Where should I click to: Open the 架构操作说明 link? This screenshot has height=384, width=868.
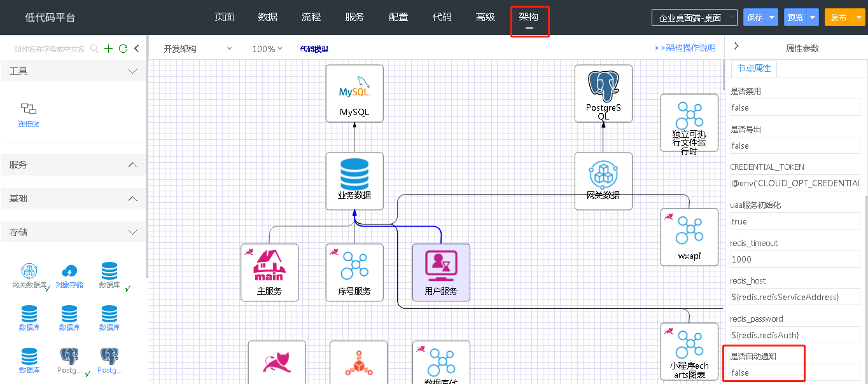pos(685,48)
